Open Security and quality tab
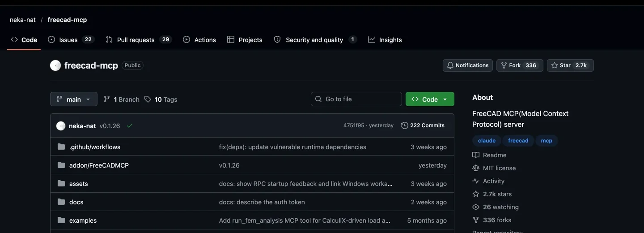The width and height of the screenshot is (644, 233). tap(315, 40)
